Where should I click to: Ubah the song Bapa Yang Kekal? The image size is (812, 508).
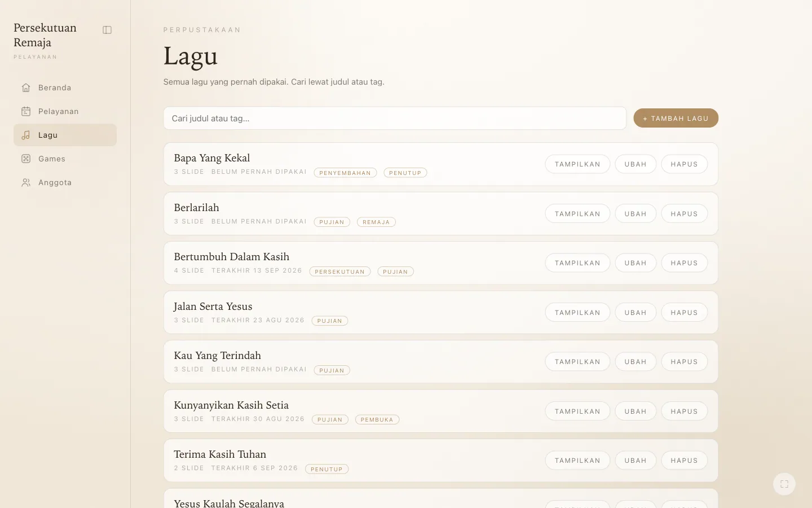[x=636, y=164]
